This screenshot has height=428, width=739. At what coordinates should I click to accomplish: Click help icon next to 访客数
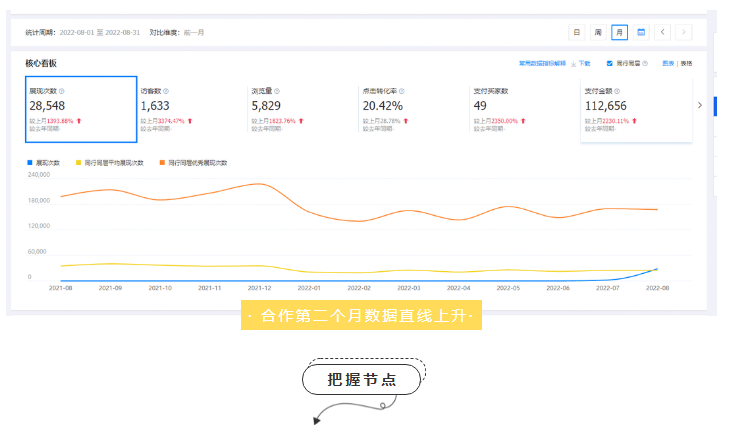tap(166, 90)
